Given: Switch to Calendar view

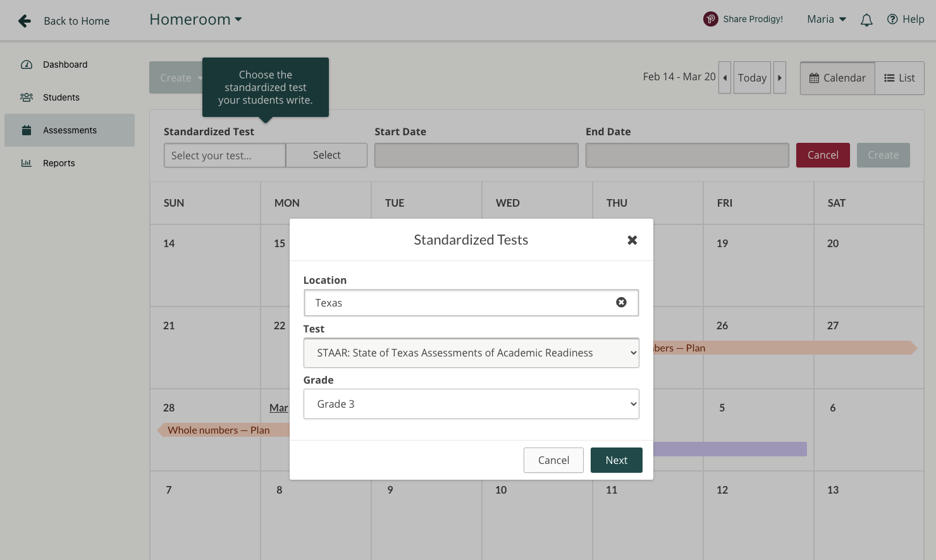Looking at the screenshot, I should pos(837,78).
